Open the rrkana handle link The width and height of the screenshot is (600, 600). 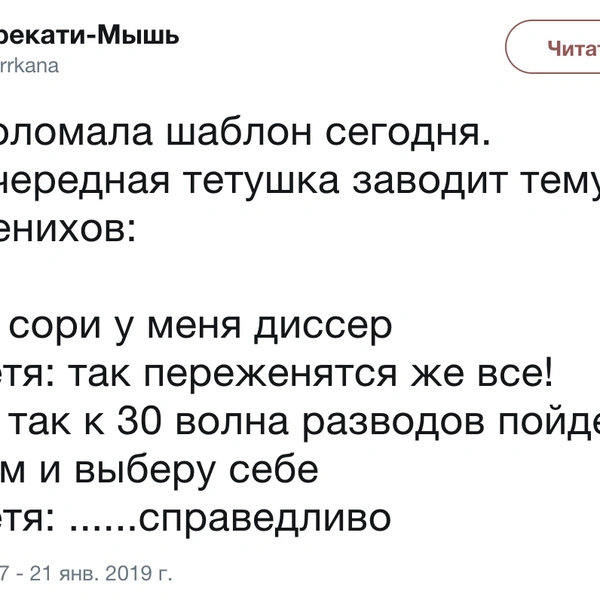point(29,66)
